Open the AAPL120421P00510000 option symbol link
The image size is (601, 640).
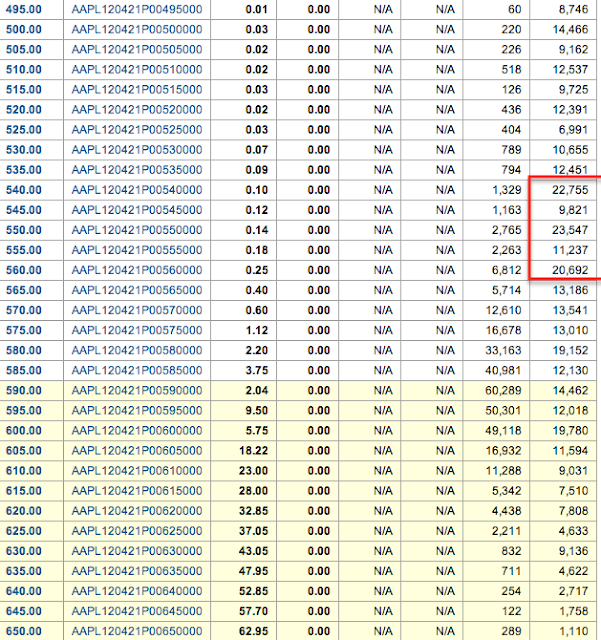137,69
